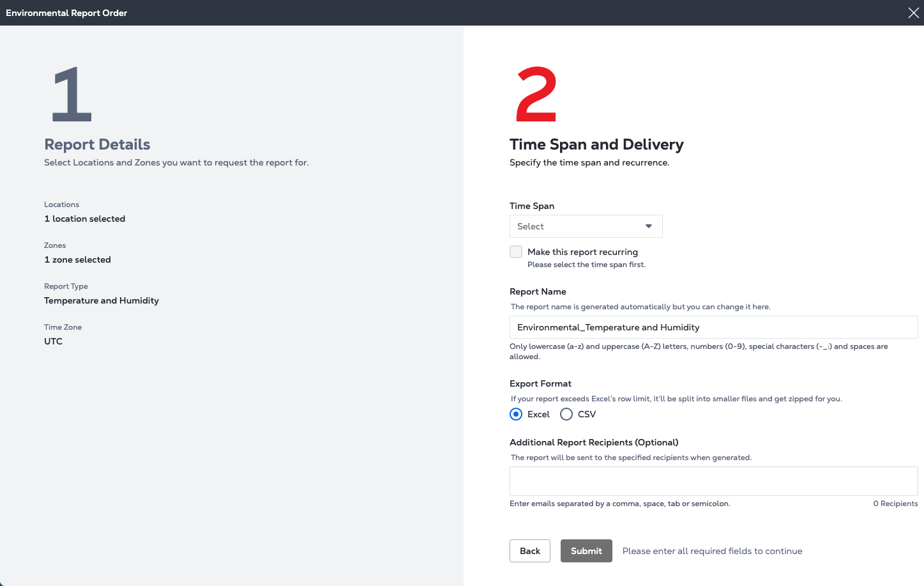Focus the Report Name text field
The image size is (924, 586).
coord(713,327)
